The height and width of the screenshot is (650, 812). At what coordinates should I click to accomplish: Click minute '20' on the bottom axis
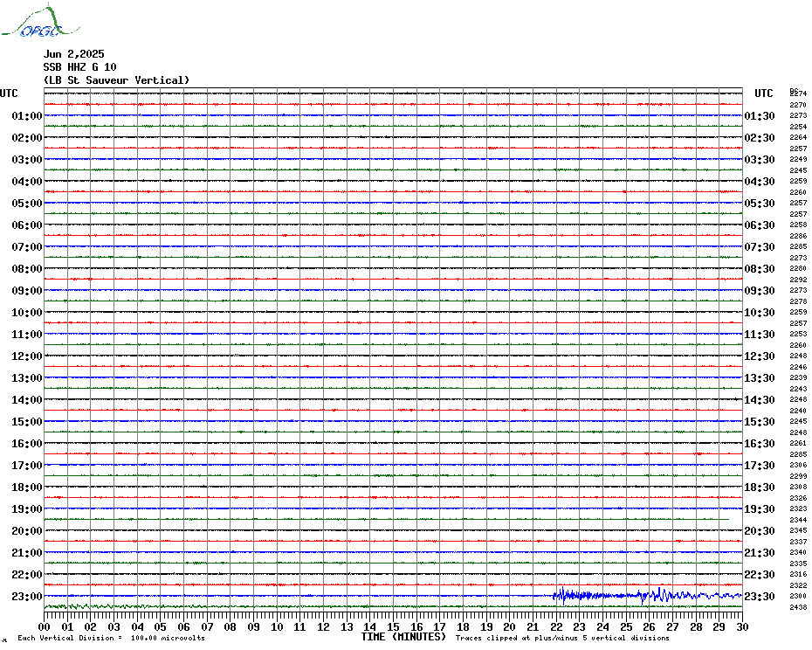point(510,626)
